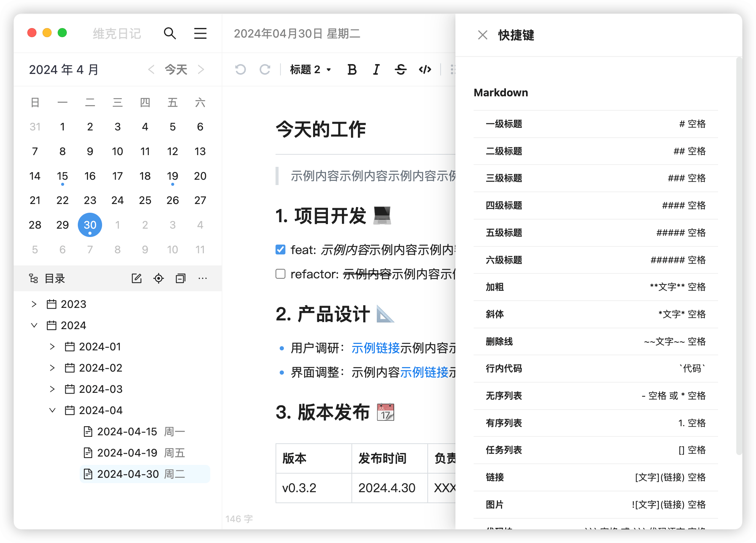Apply italic formatting icon
Screen dimensions: 756x543
tap(376, 69)
